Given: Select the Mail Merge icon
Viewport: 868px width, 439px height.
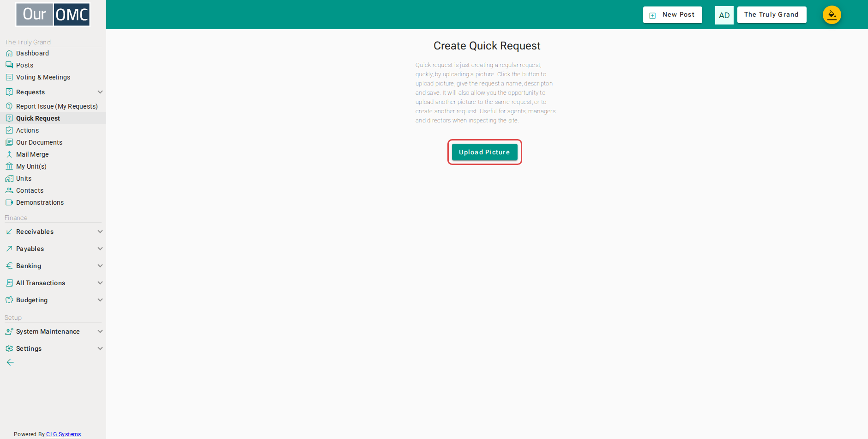Looking at the screenshot, I should (x=9, y=154).
